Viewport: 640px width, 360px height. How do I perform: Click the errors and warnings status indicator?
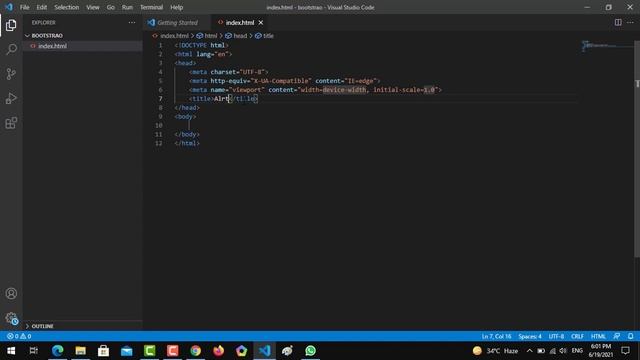(x=19, y=336)
